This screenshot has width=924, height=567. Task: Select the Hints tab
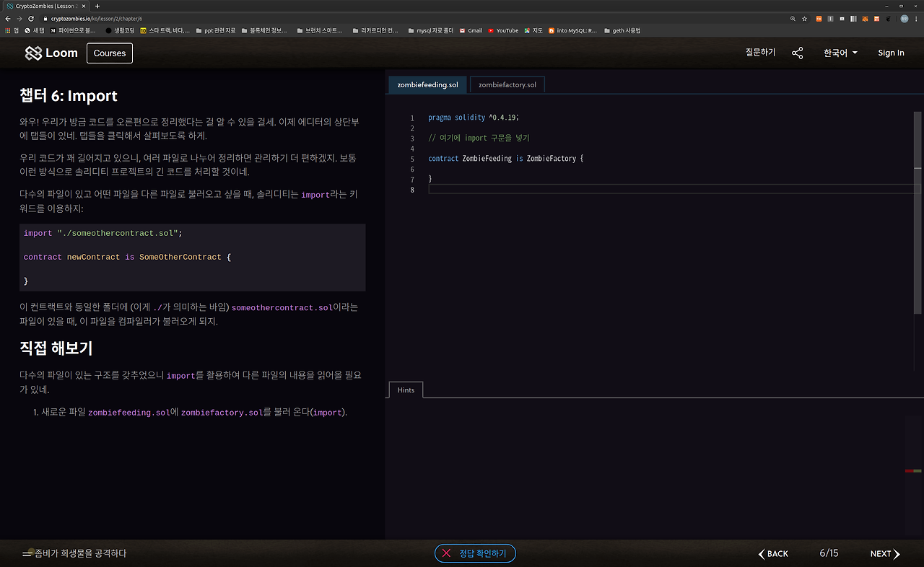click(406, 390)
